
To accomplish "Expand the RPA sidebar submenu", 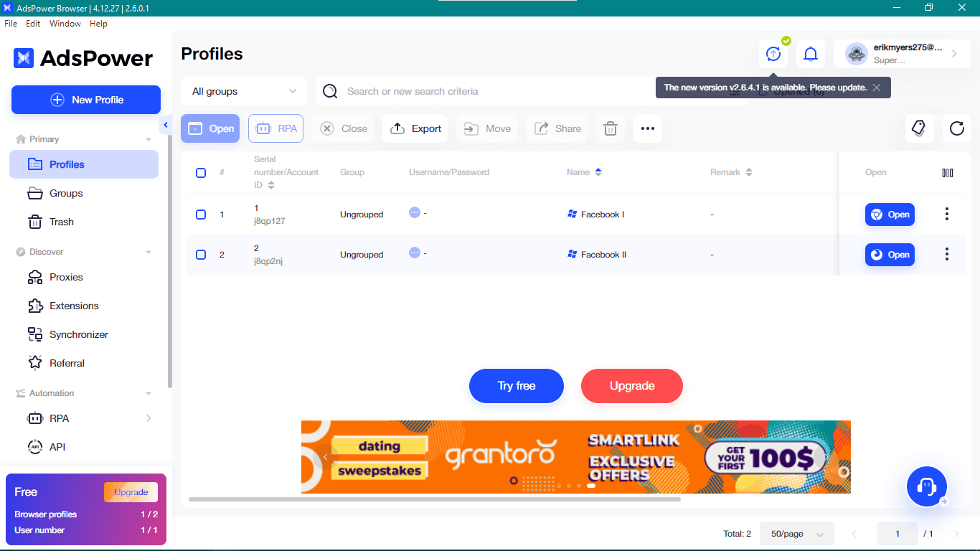I will click(149, 418).
